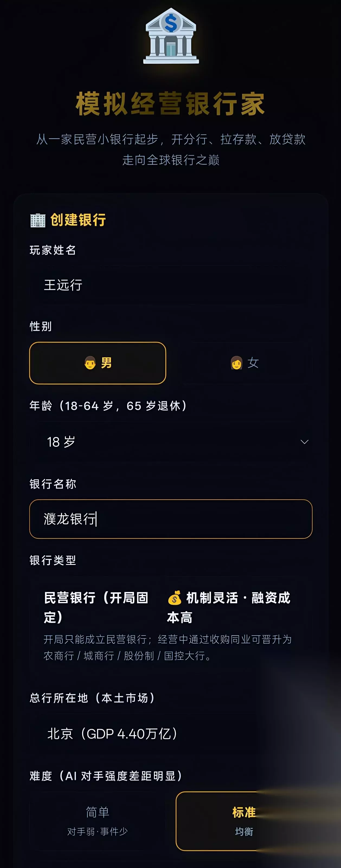Click the man emoji in 男 option
Viewport: 341px width, 868px height.
click(90, 363)
